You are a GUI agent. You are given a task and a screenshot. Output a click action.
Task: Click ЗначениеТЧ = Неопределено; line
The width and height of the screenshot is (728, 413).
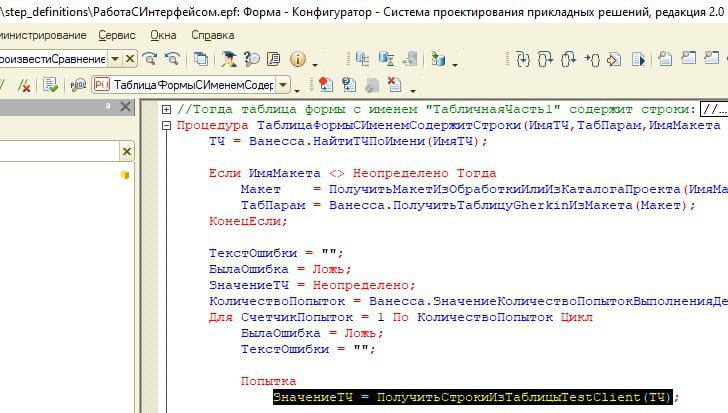tap(312, 285)
